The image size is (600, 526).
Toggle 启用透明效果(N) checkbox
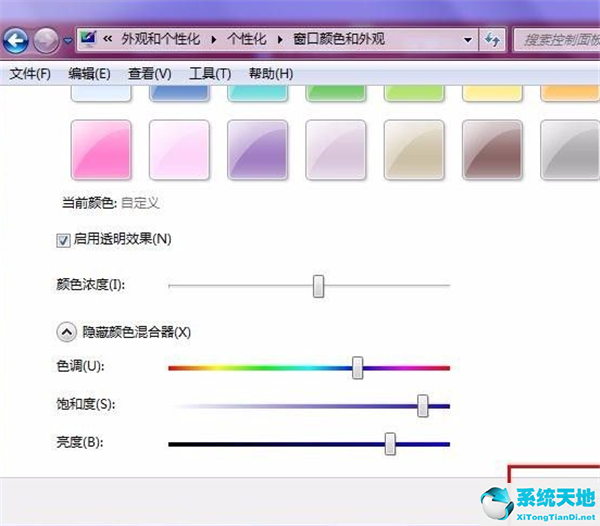point(63,241)
